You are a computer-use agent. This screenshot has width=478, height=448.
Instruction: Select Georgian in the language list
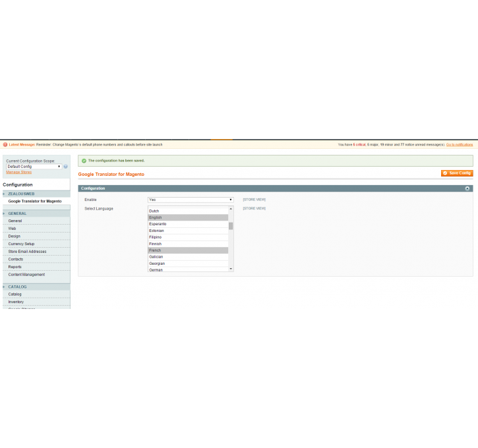click(x=188, y=264)
